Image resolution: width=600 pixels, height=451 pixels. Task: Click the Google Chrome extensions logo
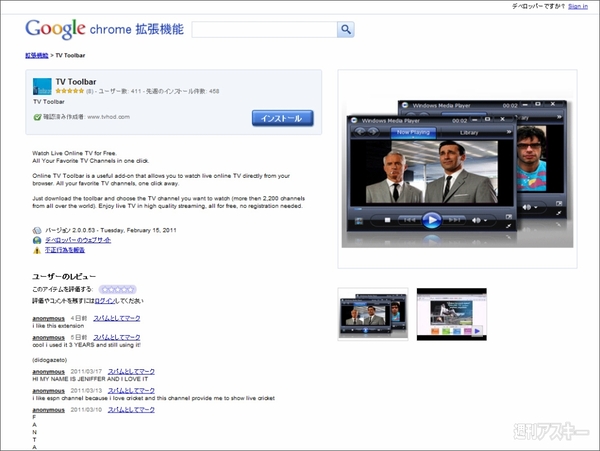point(104,29)
